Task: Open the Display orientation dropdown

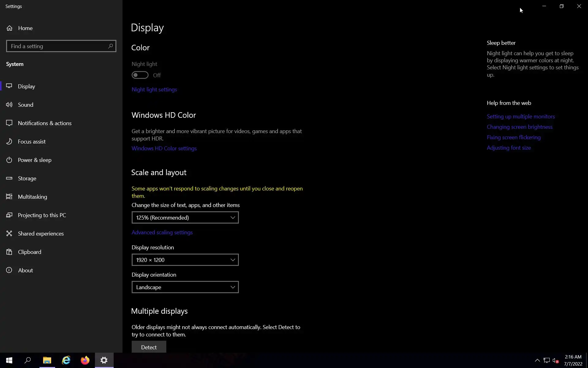Action: tap(185, 287)
